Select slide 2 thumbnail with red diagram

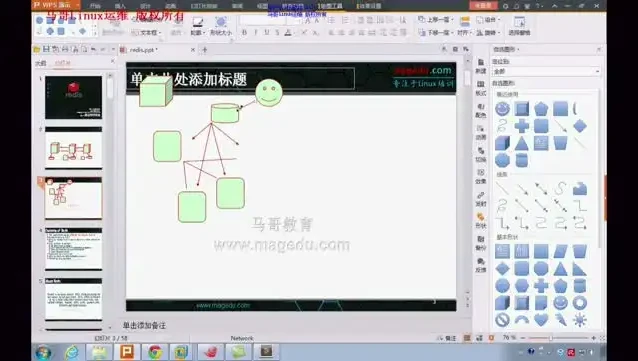point(74,148)
